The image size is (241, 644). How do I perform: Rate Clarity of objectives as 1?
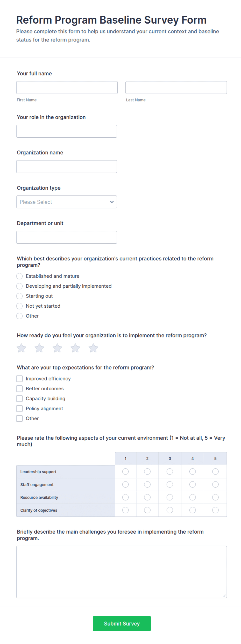pos(125,510)
